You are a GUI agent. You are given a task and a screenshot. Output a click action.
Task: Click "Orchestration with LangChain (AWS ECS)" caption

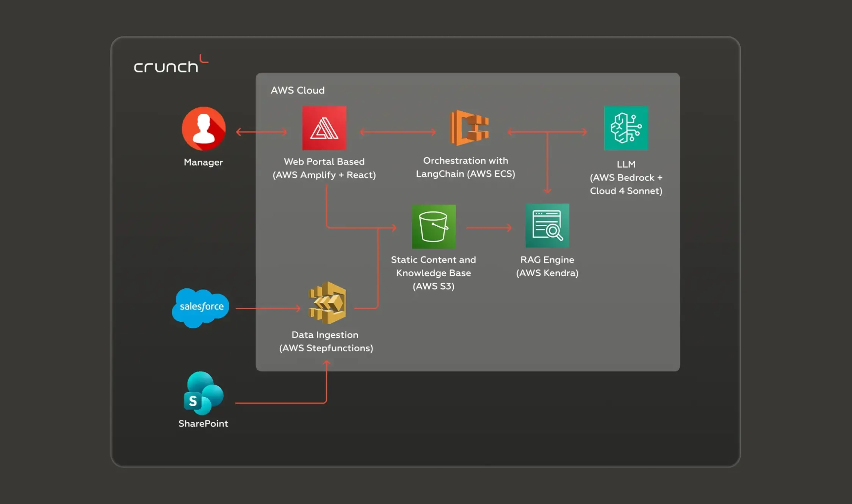465,167
